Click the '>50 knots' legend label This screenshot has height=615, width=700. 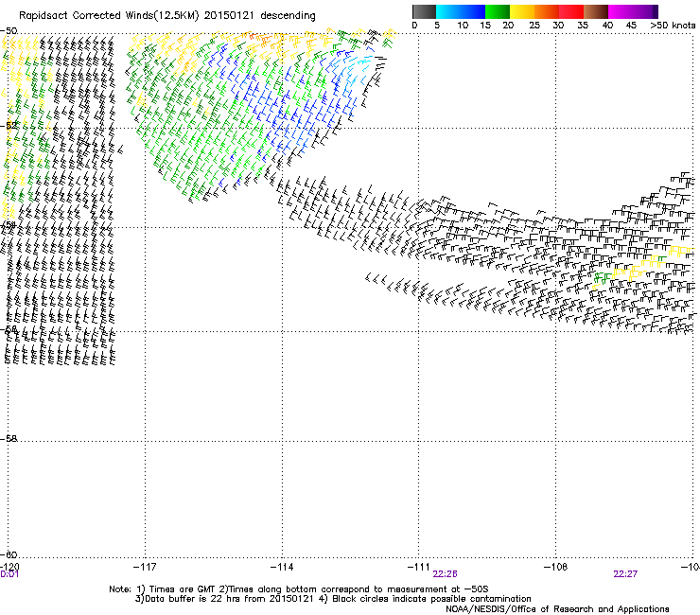[x=673, y=26]
